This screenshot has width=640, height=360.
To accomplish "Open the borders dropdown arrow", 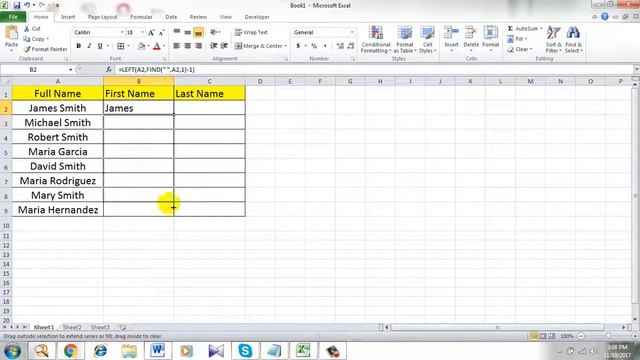I will pyautogui.click(x=128, y=46).
